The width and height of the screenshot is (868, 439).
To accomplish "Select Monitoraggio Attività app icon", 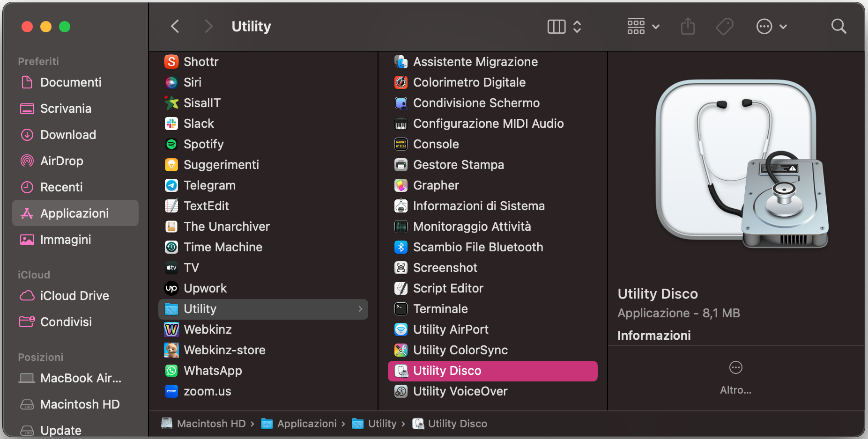I will pos(401,227).
